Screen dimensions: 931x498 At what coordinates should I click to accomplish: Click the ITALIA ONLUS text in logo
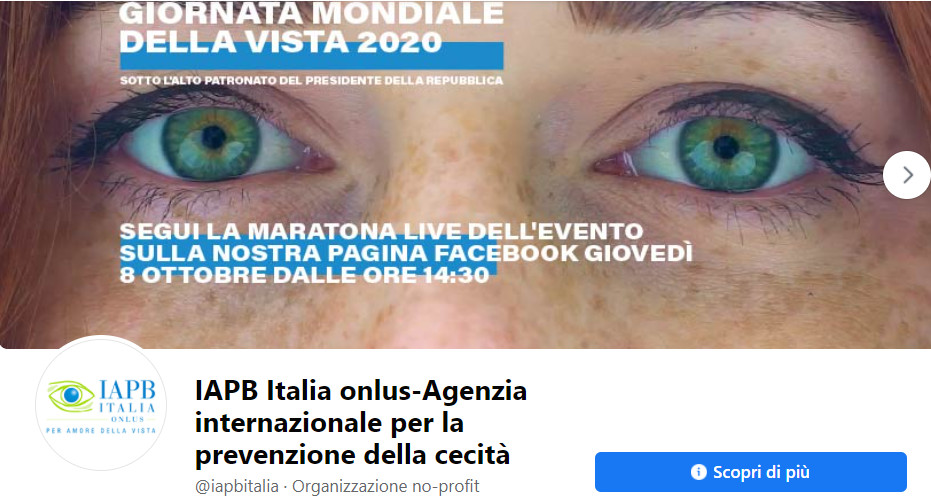click(127, 412)
